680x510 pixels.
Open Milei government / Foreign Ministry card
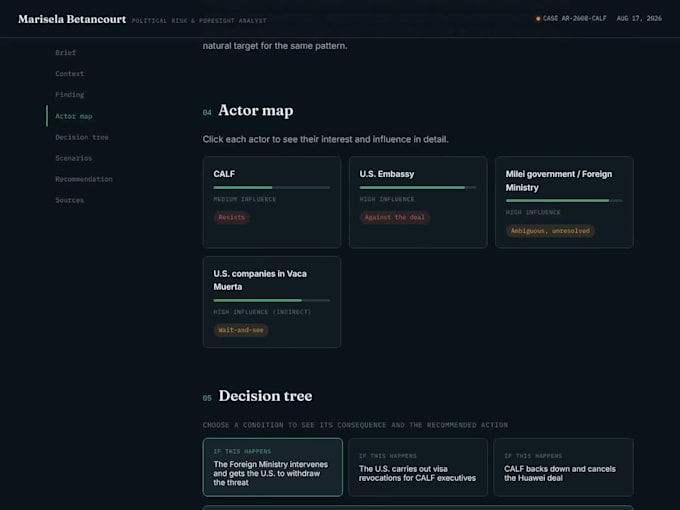tap(564, 202)
